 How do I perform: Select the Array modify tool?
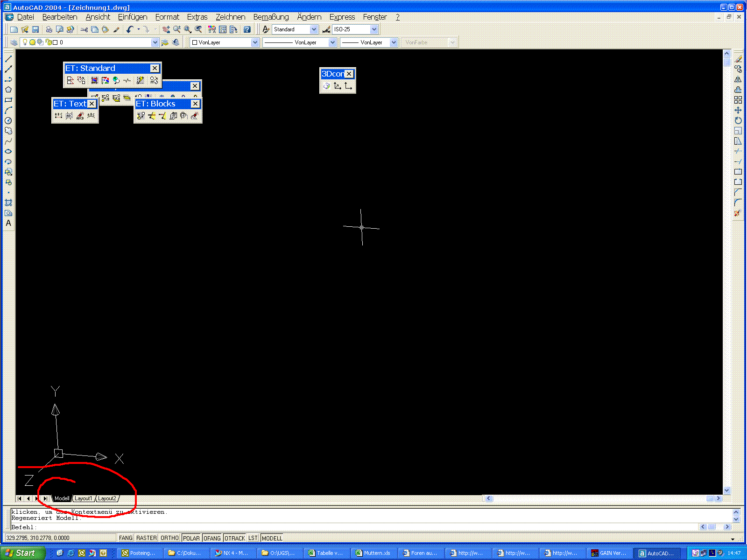tap(738, 100)
